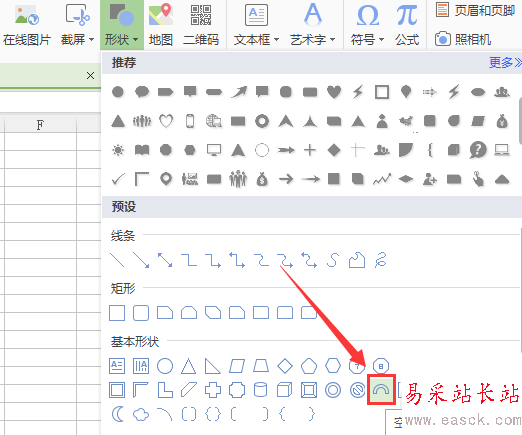522x435 pixels.
Task: Select the hexagon basic shape
Action: tap(333, 366)
